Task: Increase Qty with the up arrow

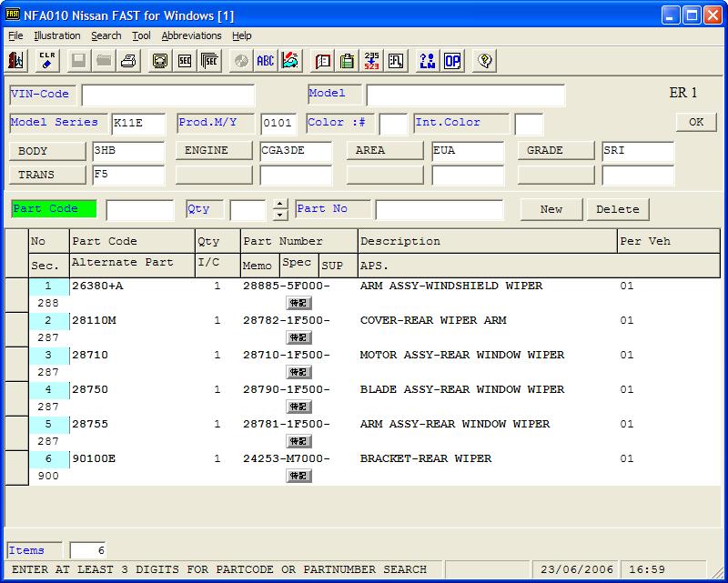Action: pos(280,204)
